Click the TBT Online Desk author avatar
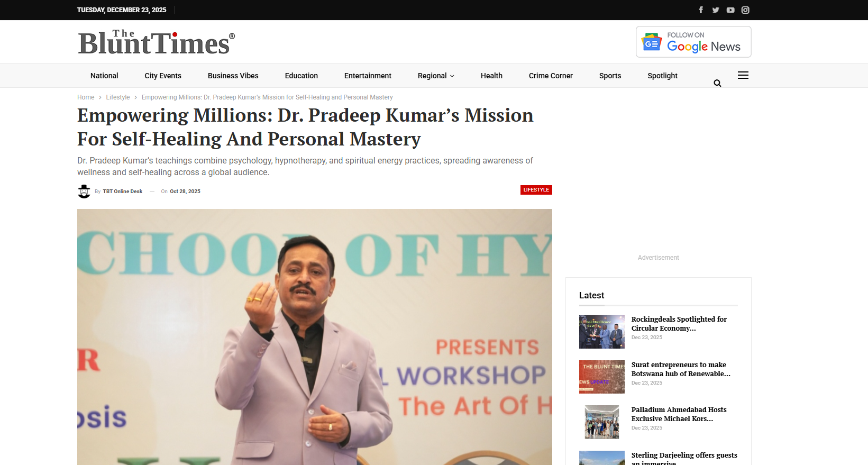This screenshot has height=465, width=868. (x=84, y=192)
